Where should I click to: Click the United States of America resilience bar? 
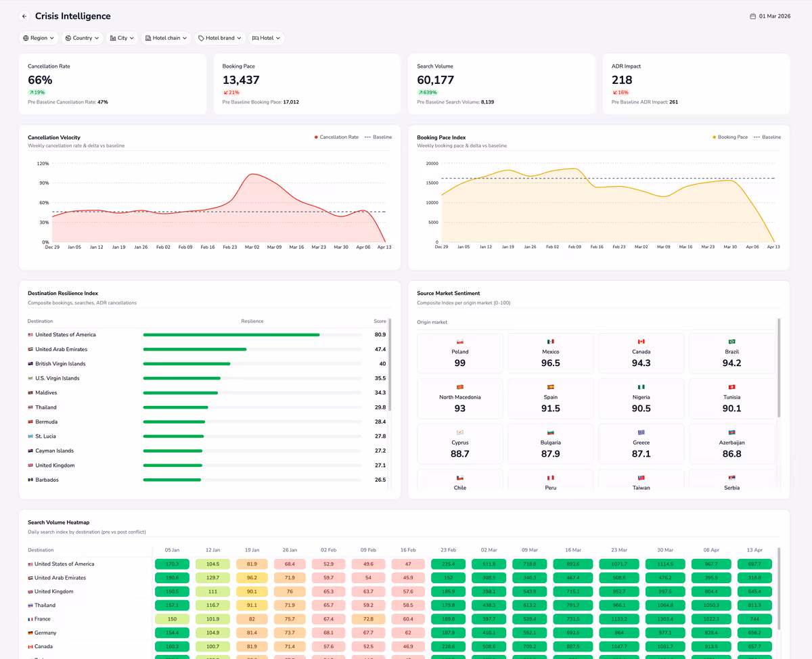(252, 335)
